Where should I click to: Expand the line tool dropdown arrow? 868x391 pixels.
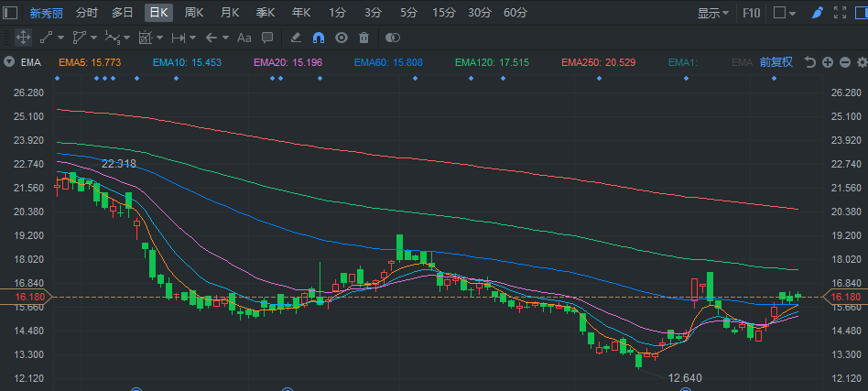coord(61,38)
